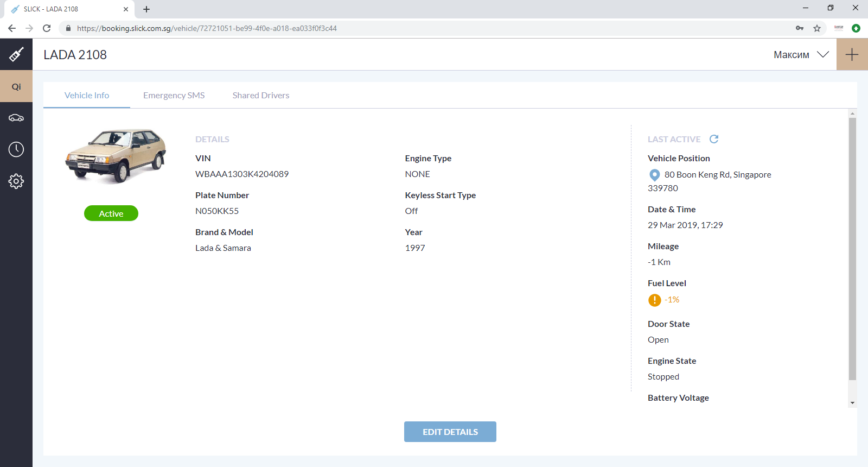Image resolution: width=868 pixels, height=467 pixels.
Task: Click the extension icon left of green one
Action: pos(839,28)
